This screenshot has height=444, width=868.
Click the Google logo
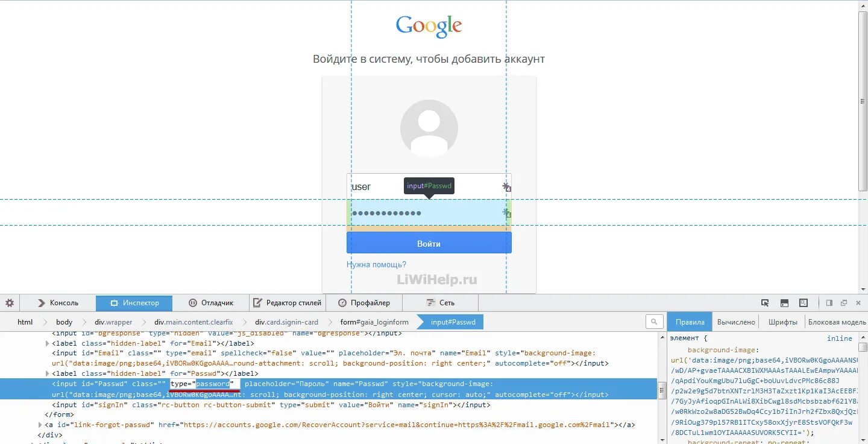[429, 27]
